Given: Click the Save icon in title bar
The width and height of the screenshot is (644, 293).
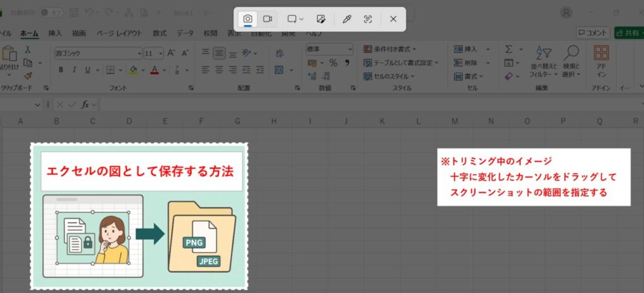Looking at the screenshot, I should tap(74, 13).
